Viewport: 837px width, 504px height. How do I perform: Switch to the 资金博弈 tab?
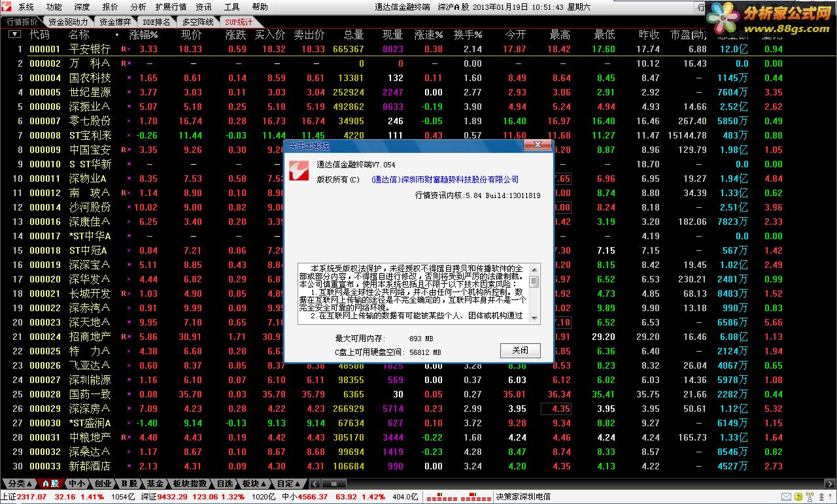pyautogui.click(x=116, y=22)
